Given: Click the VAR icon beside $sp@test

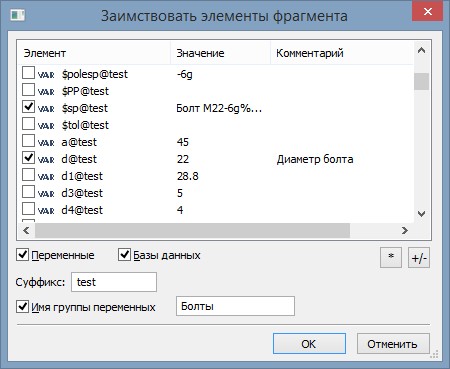Looking at the screenshot, I should (x=46, y=109).
